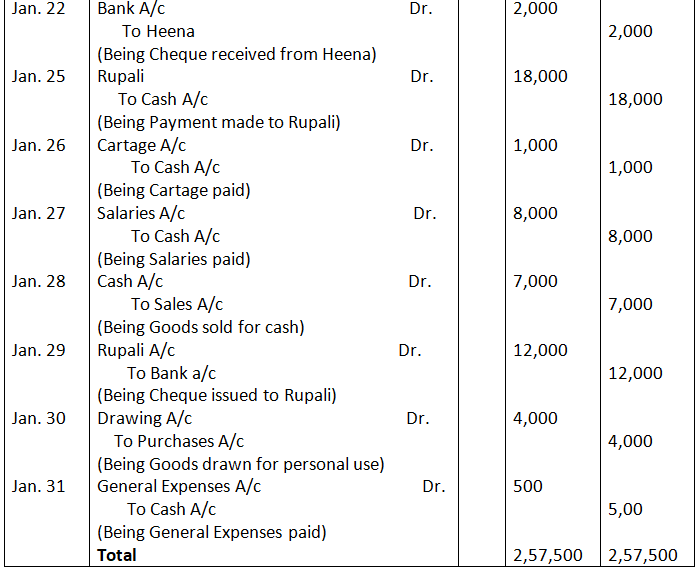Select the 'Salaries A/c' debit entry

click(141, 213)
